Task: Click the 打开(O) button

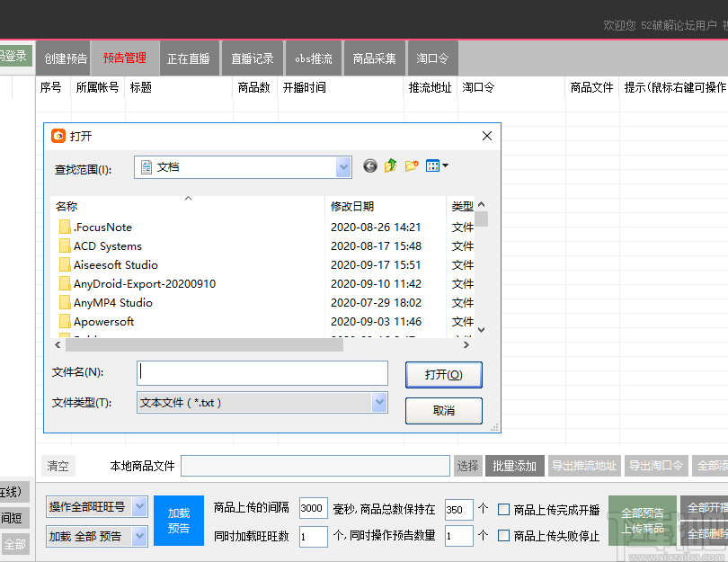Action: click(x=444, y=375)
